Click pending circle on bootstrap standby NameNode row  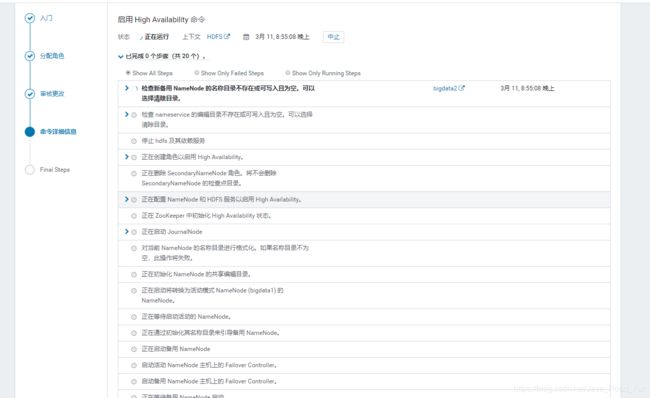click(x=134, y=333)
